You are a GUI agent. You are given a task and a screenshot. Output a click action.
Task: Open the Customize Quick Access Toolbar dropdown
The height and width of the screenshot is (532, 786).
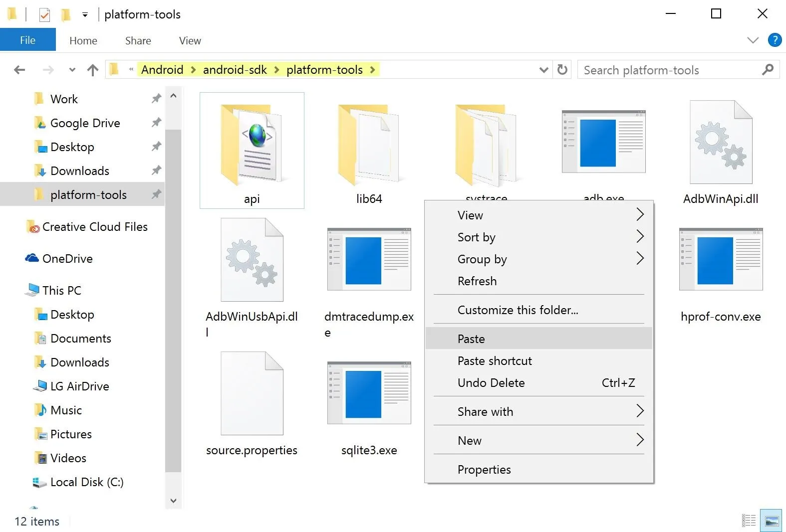tap(85, 15)
